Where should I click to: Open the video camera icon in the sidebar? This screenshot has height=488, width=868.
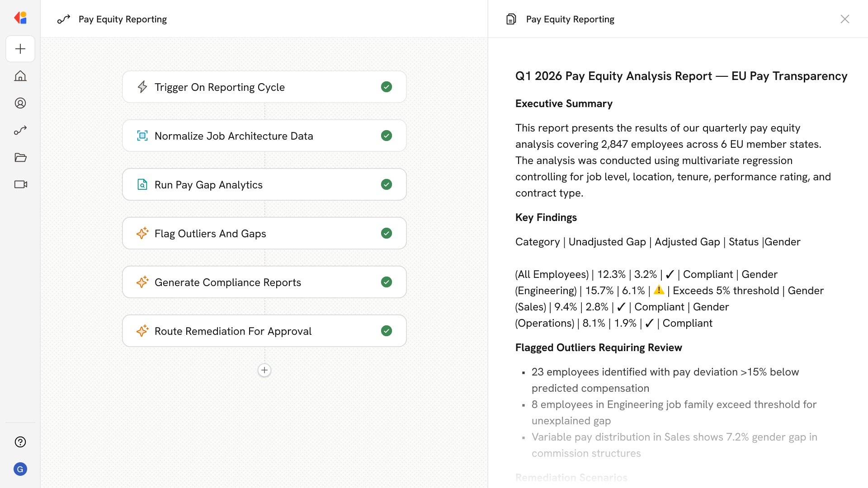(x=20, y=184)
